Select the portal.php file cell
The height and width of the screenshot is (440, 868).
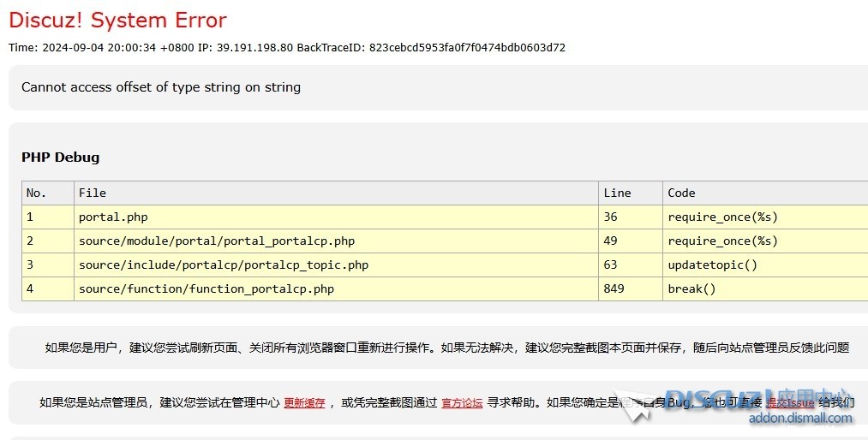[x=113, y=217]
